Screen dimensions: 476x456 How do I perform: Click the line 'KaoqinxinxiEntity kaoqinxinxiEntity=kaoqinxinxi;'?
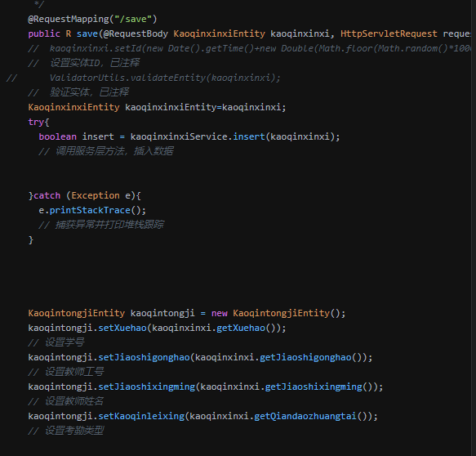[x=157, y=107]
